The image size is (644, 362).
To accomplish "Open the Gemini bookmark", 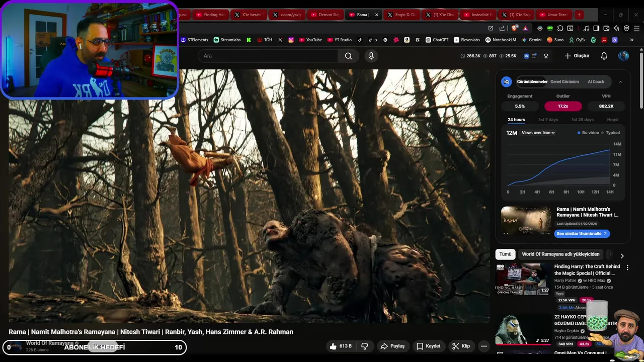I will click(x=531, y=40).
